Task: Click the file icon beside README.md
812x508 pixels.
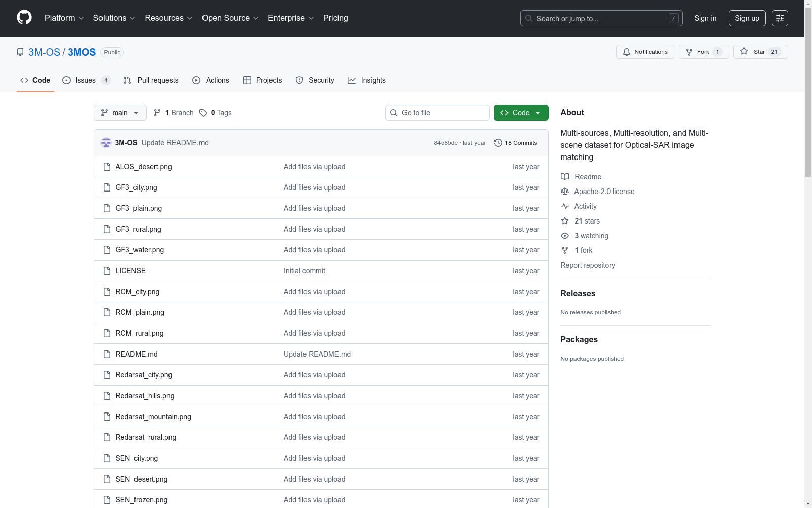Action: [107, 354]
